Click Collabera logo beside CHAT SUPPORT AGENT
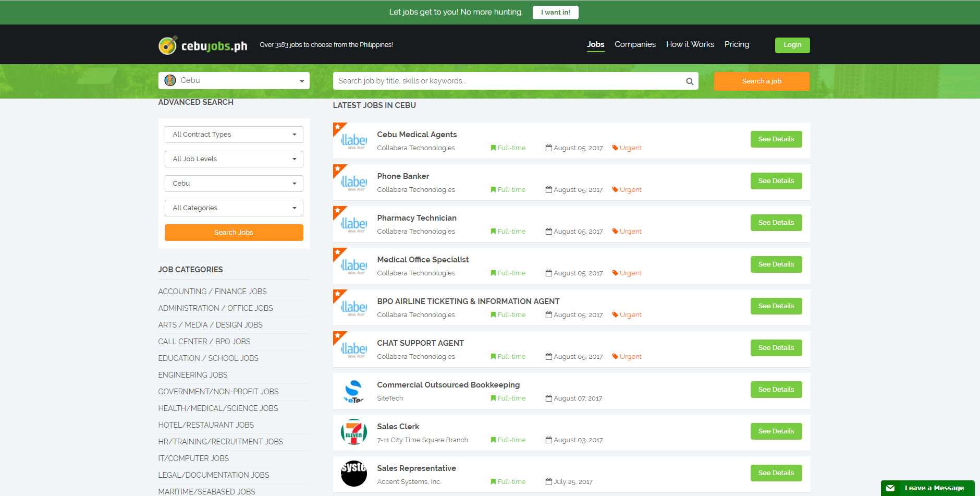Screen dimensions: 980x496 point(354,349)
